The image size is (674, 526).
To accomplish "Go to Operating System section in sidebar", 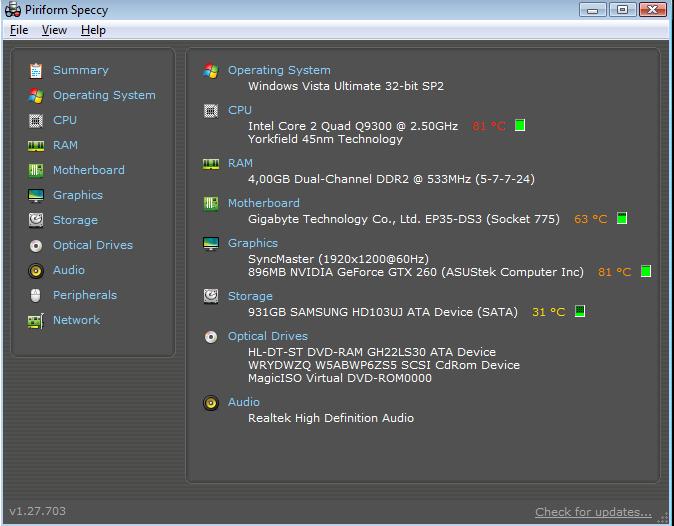I will (104, 95).
